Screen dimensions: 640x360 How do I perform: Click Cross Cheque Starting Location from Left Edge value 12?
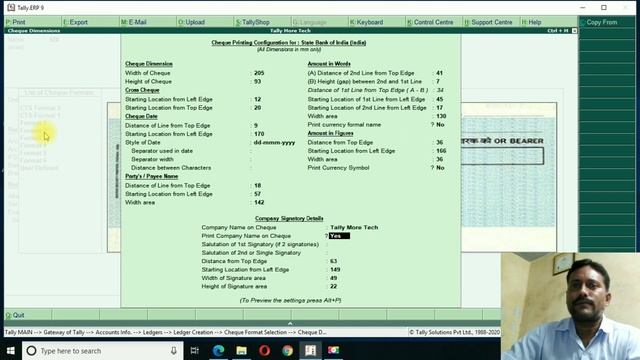(x=257, y=99)
